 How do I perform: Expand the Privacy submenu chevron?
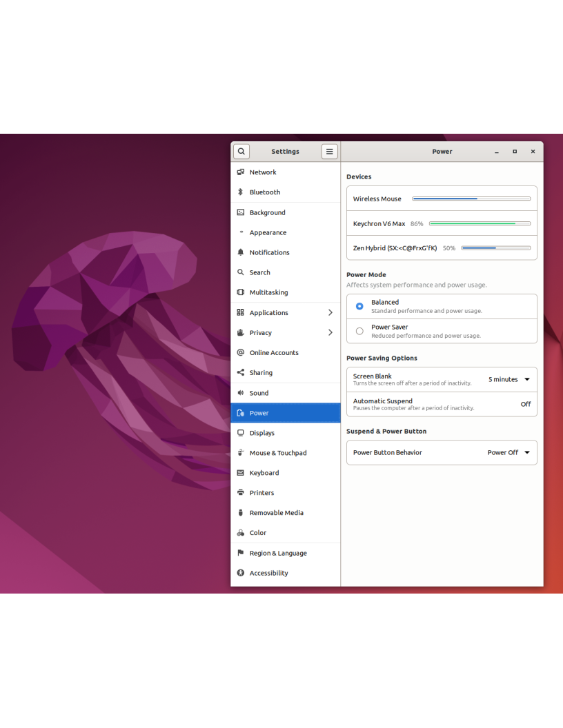pyautogui.click(x=330, y=332)
